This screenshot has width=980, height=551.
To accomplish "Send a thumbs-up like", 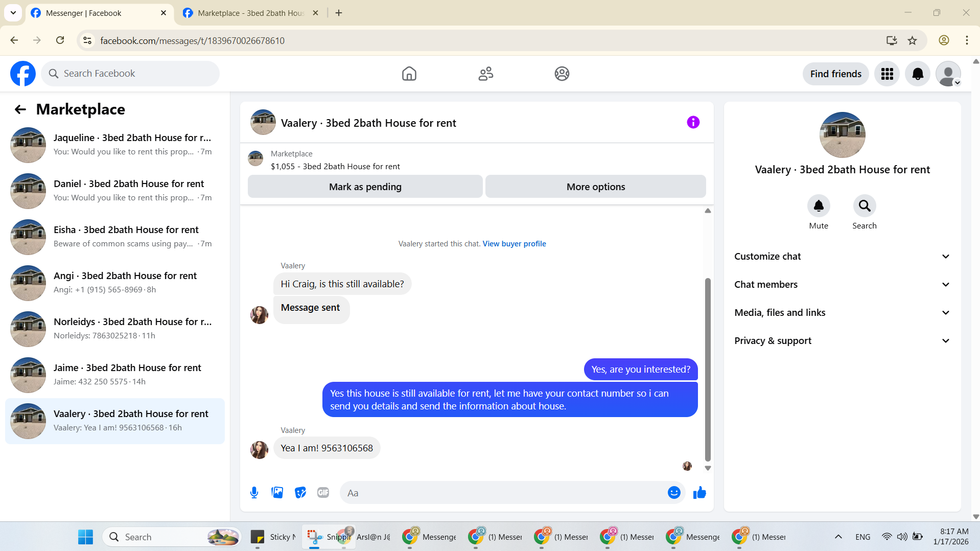I will (699, 493).
